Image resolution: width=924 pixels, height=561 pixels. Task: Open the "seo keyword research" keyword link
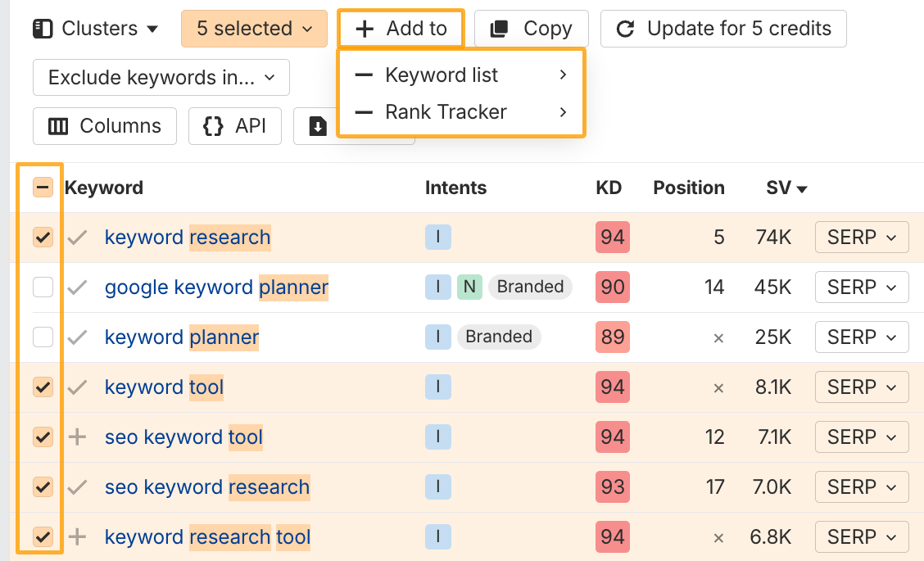coord(206,486)
